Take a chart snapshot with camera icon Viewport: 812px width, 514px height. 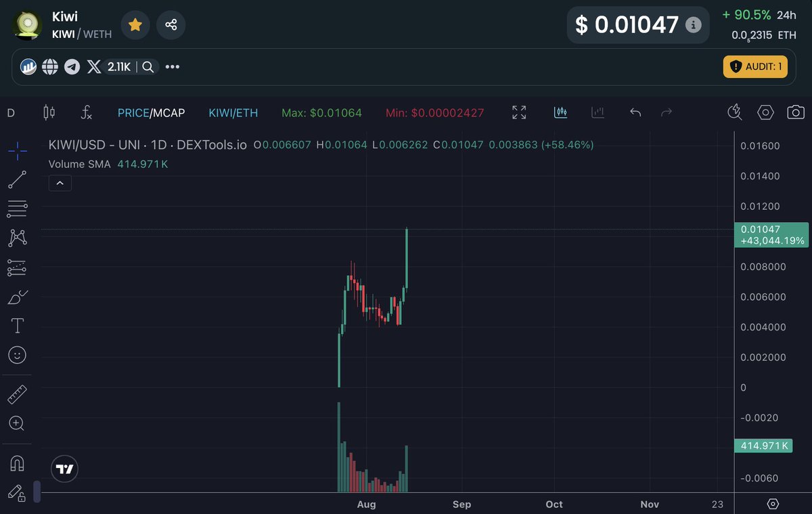point(796,112)
